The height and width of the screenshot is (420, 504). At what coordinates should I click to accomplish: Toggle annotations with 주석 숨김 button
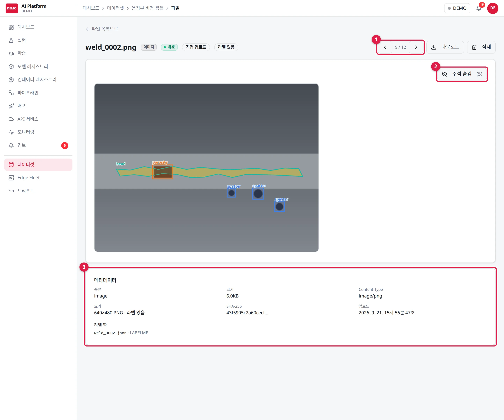462,74
